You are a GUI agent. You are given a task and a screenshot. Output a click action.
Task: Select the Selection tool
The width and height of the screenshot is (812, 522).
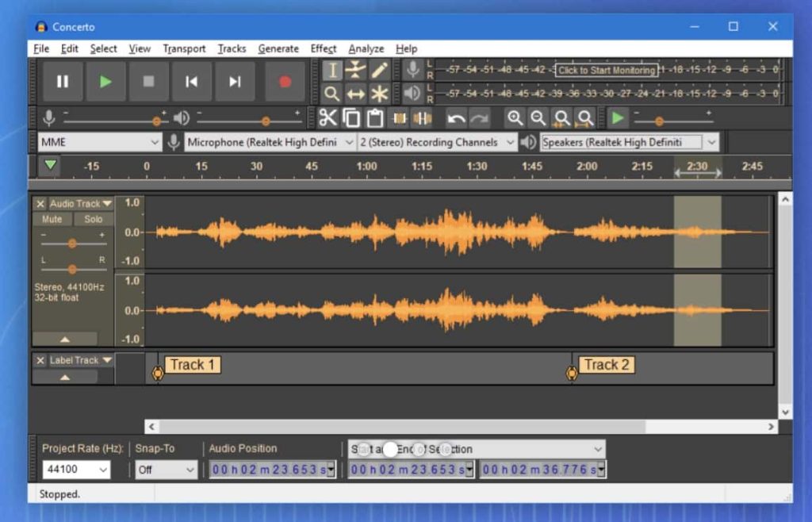click(x=332, y=70)
